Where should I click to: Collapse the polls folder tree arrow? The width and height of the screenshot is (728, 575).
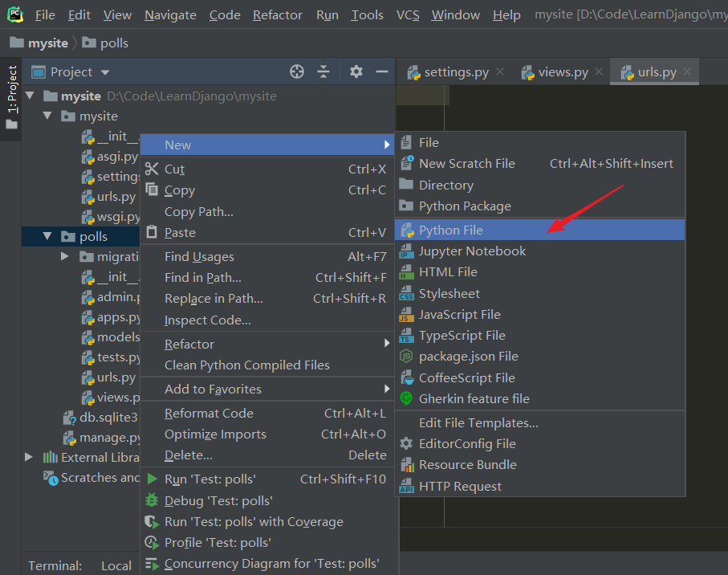pyautogui.click(x=47, y=236)
